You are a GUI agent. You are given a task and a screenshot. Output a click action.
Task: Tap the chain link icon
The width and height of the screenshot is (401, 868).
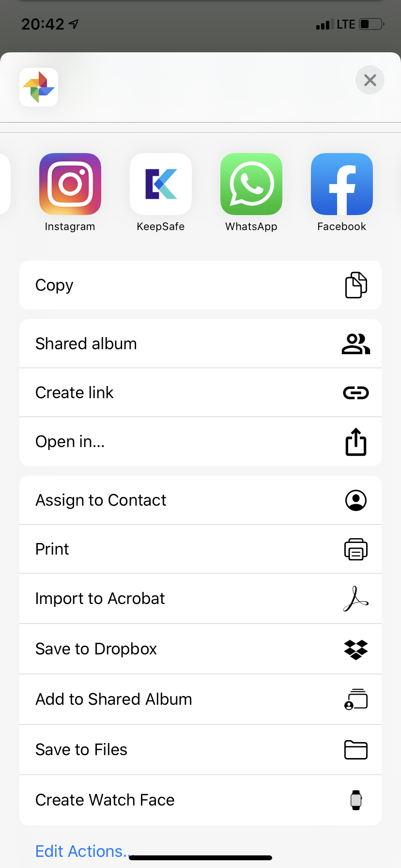point(356,393)
